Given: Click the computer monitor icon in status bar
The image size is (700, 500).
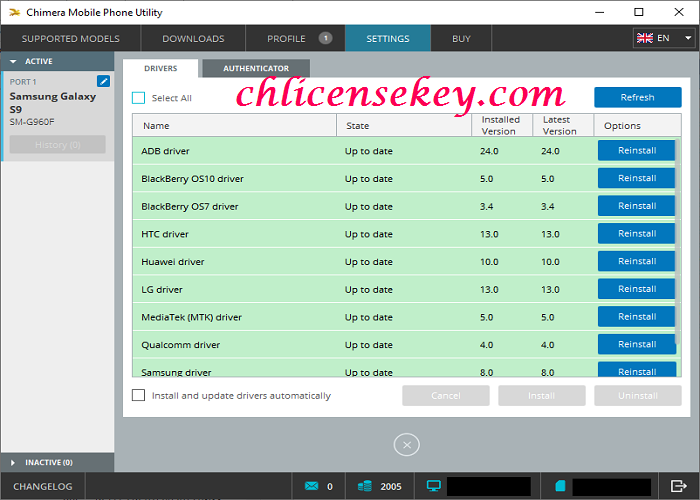Looking at the screenshot, I should (x=433, y=486).
